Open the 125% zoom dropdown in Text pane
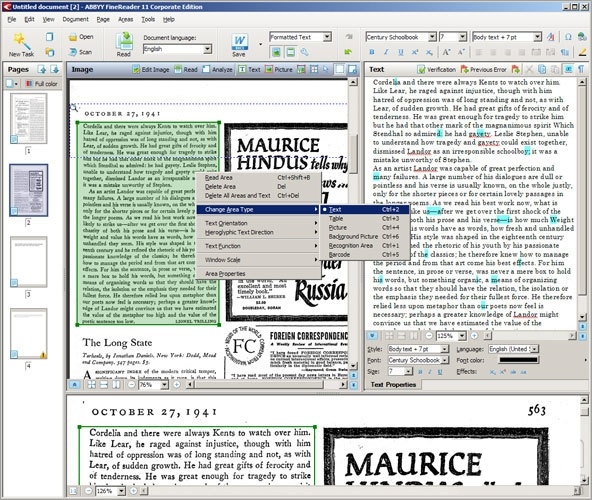592x500 pixels. (462, 336)
